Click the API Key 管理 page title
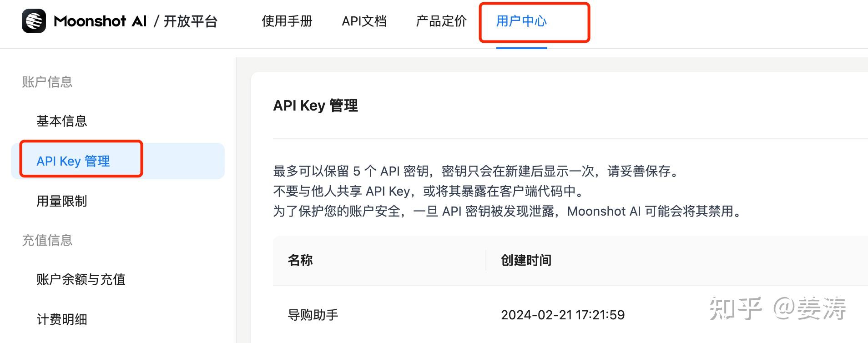Viewport: 868px width, 343px height. pyautogui.click(x=315, y=106)
